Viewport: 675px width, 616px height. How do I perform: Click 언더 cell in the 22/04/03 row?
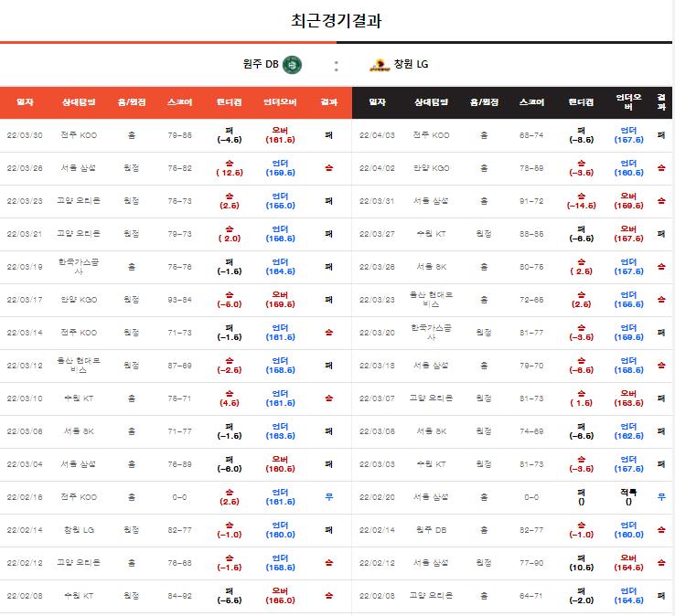click(628, 135)
